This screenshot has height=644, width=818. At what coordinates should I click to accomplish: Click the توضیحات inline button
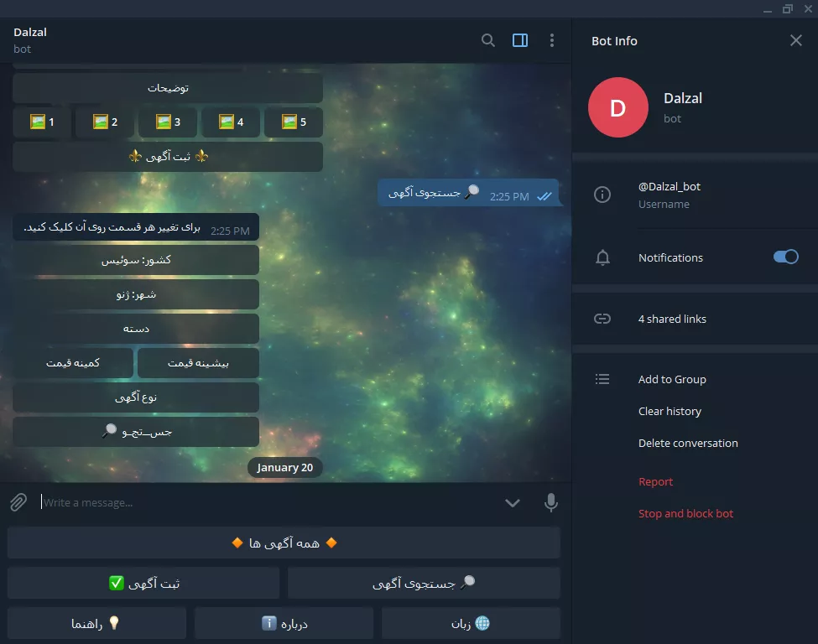pyautogui.click(x=168, y=87)
